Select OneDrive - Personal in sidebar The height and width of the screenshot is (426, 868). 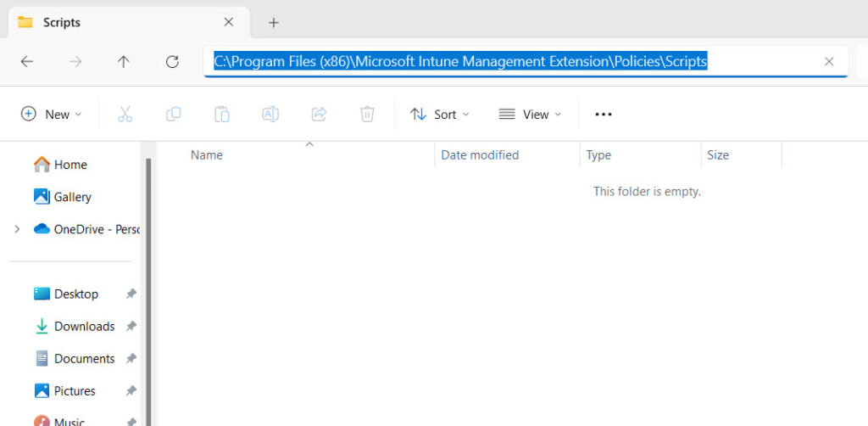87,229
